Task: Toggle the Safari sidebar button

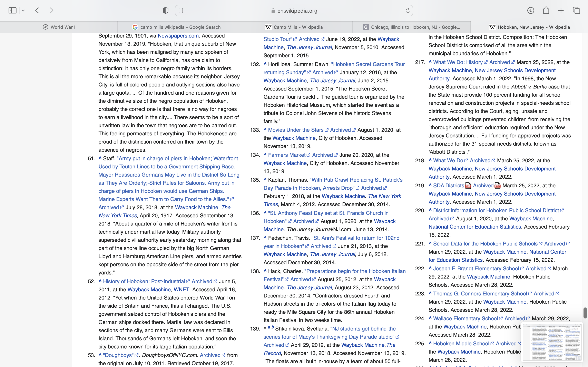Action: (x=12, y=10)
